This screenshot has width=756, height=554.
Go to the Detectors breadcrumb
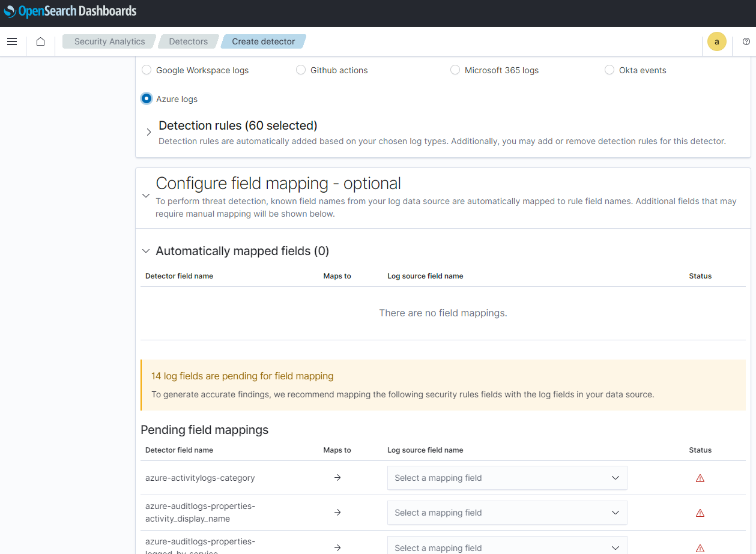[x=188, y=41]
